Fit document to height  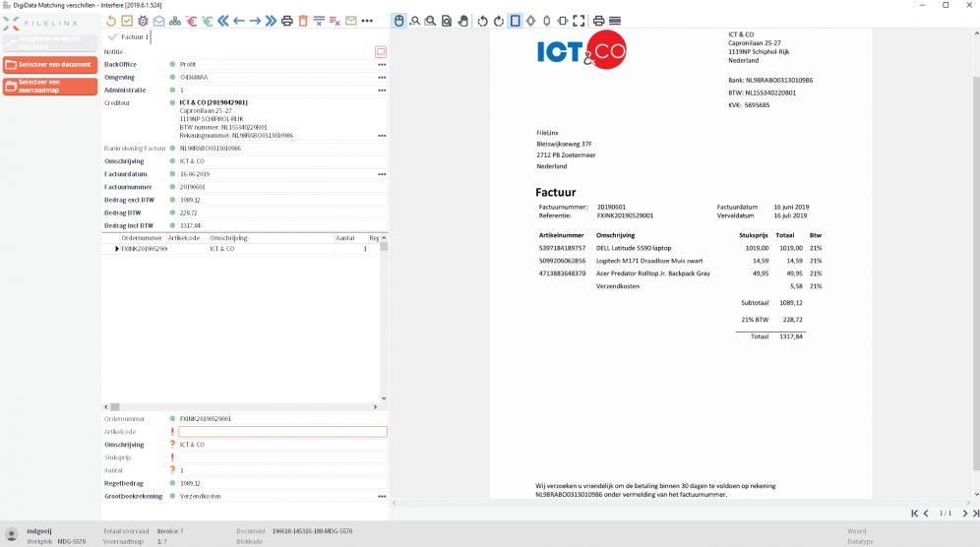coord(547,21)
